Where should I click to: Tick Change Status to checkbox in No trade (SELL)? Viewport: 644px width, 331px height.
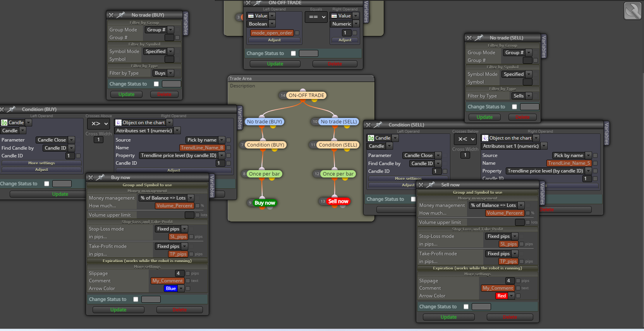tap(514, 107)
